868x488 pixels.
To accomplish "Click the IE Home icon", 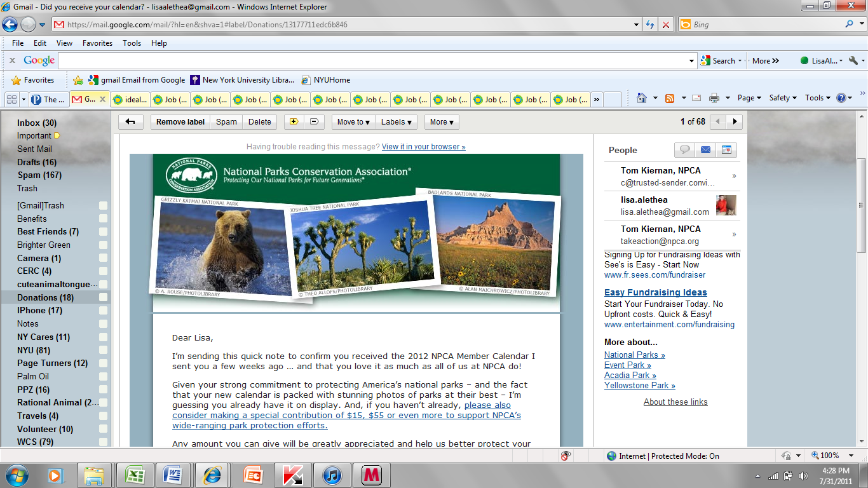I will (x=642, y=98).
